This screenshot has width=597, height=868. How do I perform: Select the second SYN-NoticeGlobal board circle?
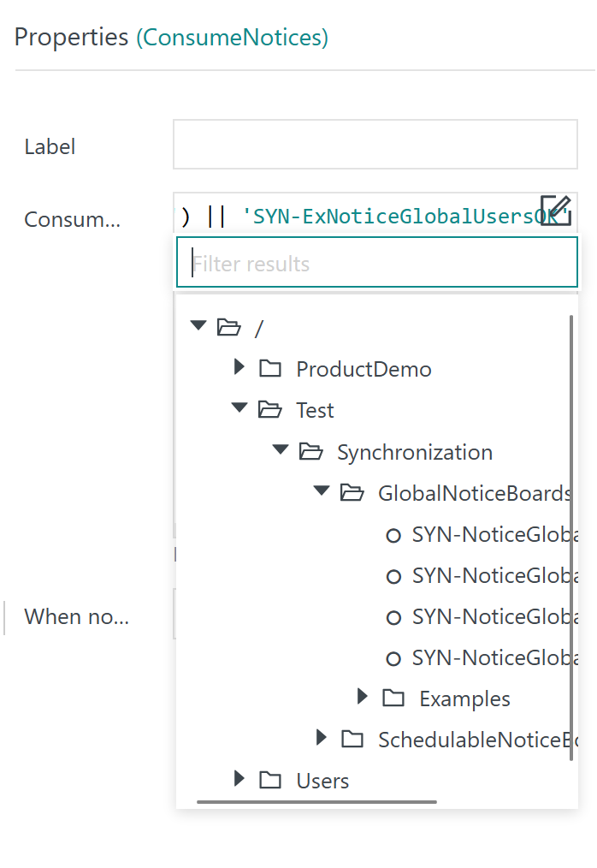pos(393,576)
